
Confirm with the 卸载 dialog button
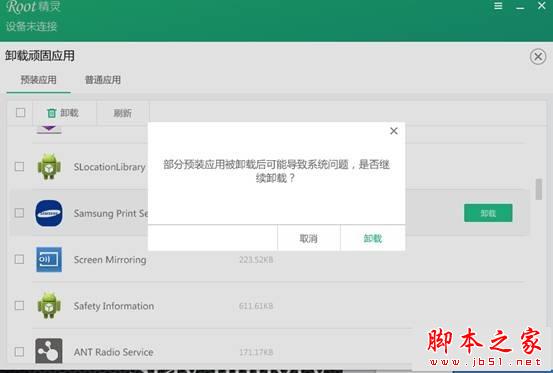pyautogui.click(x=373, y=238)
